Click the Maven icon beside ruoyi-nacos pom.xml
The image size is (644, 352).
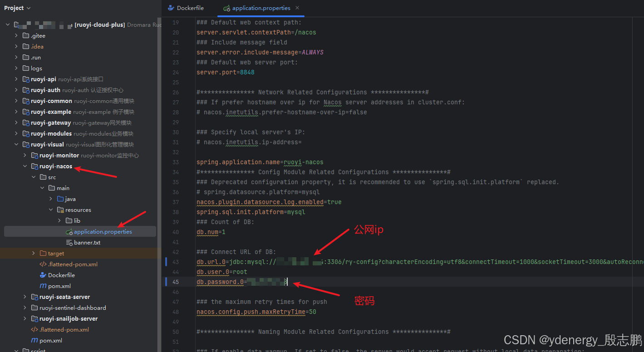(43, 286)
